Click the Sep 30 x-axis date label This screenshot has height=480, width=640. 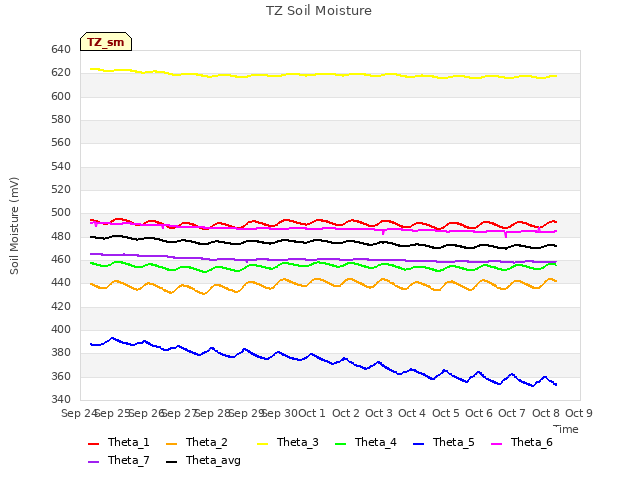pos(280,413)
